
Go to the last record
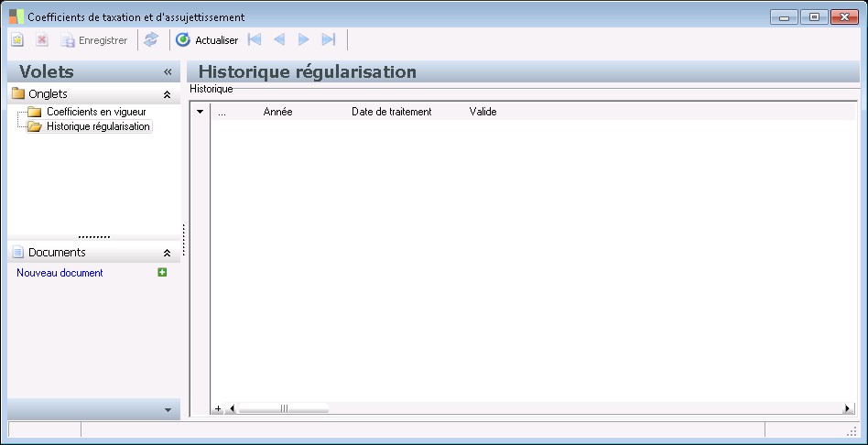[329, 40]
